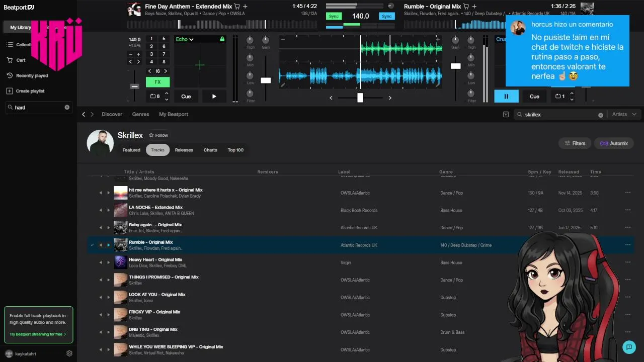644x362 pixels.
Task: Open more options for Heavy Heart row
Action: coord(628,262)
